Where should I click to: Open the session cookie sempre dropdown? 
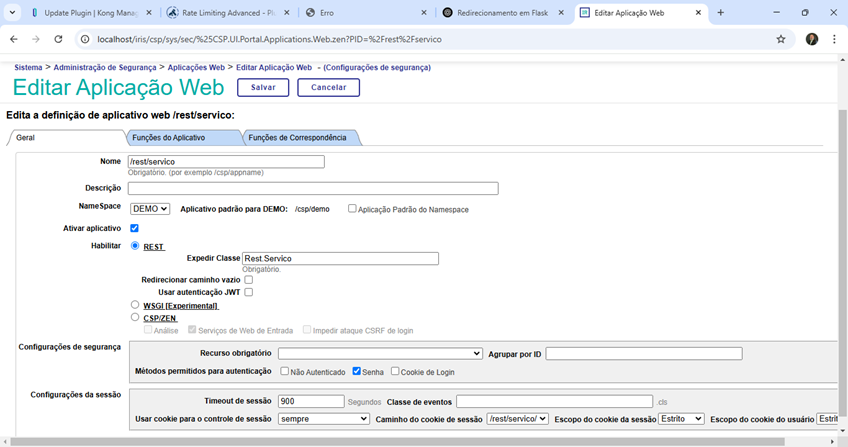[x=324, y=419]
